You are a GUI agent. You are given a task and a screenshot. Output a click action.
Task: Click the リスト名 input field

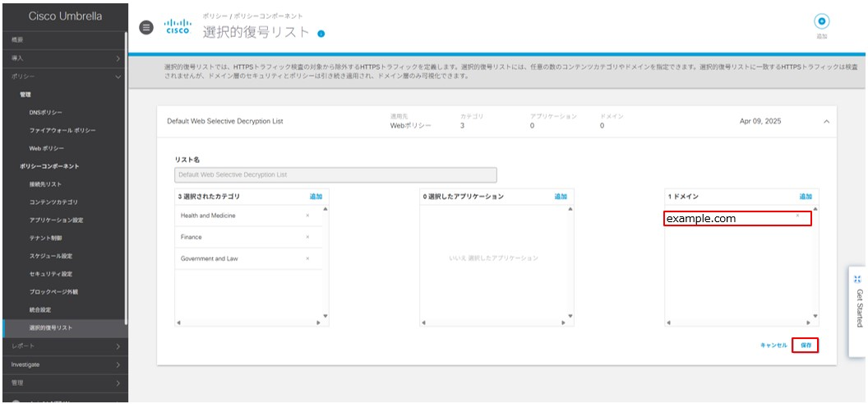pos(335,174)
